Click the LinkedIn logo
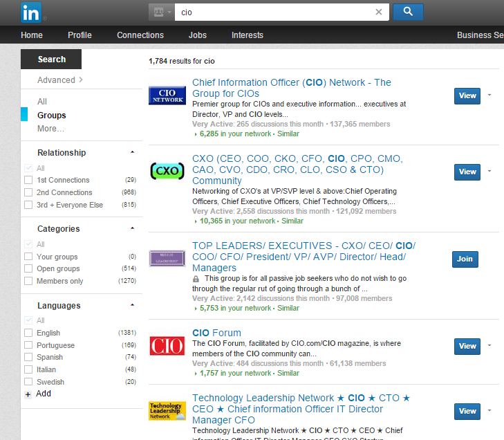Screen dimensions: 504x440 click(31, 12)
